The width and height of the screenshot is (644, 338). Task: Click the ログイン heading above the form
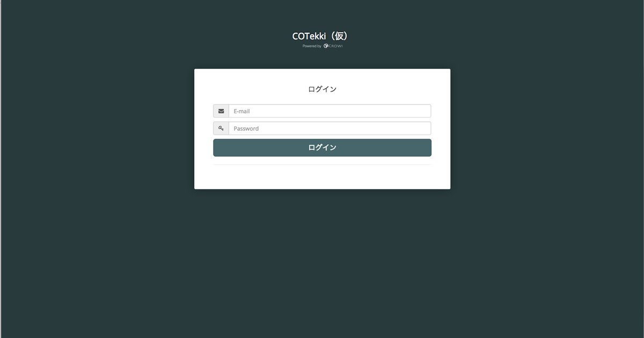point(322,89)
